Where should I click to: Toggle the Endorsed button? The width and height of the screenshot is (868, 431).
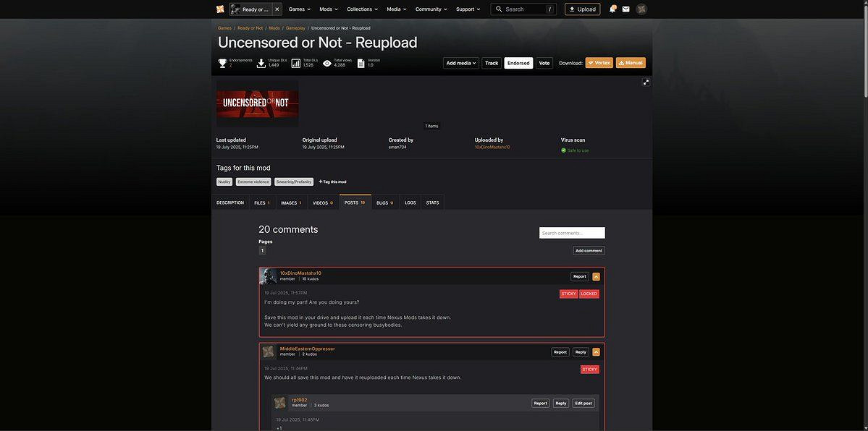point(518,63)
